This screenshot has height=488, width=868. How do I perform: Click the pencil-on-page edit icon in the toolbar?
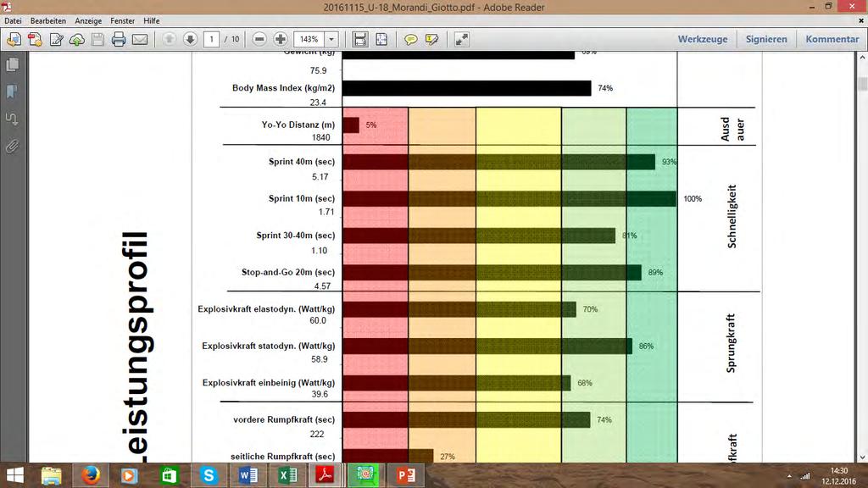[56, 39]
